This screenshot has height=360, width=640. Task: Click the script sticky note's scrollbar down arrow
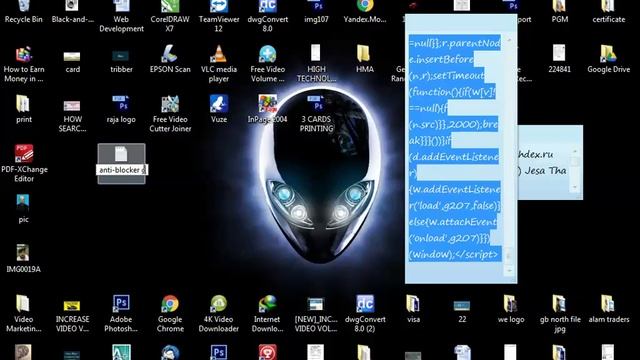[509, 270]
